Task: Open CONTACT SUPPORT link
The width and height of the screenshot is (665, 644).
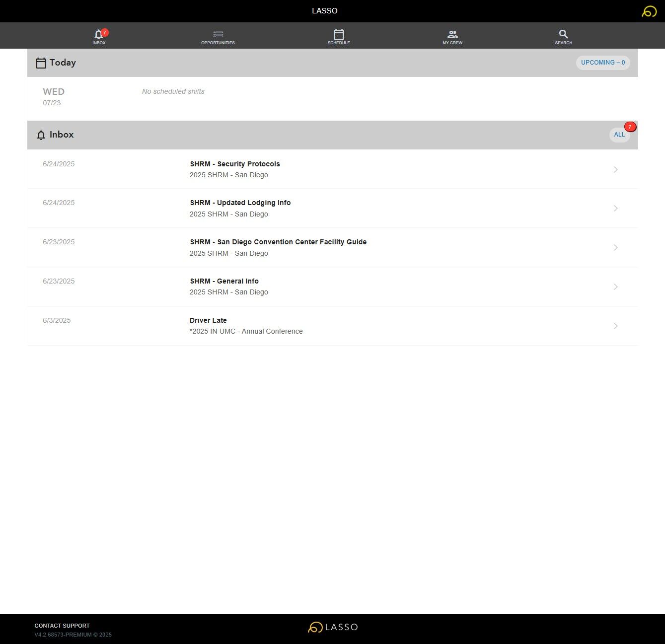Action: click(62, 626)
